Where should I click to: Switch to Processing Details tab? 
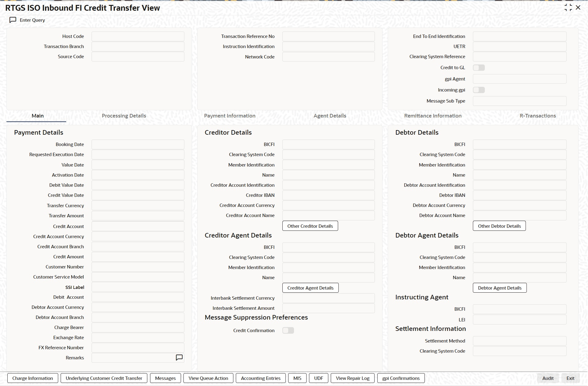click(124, 116)
